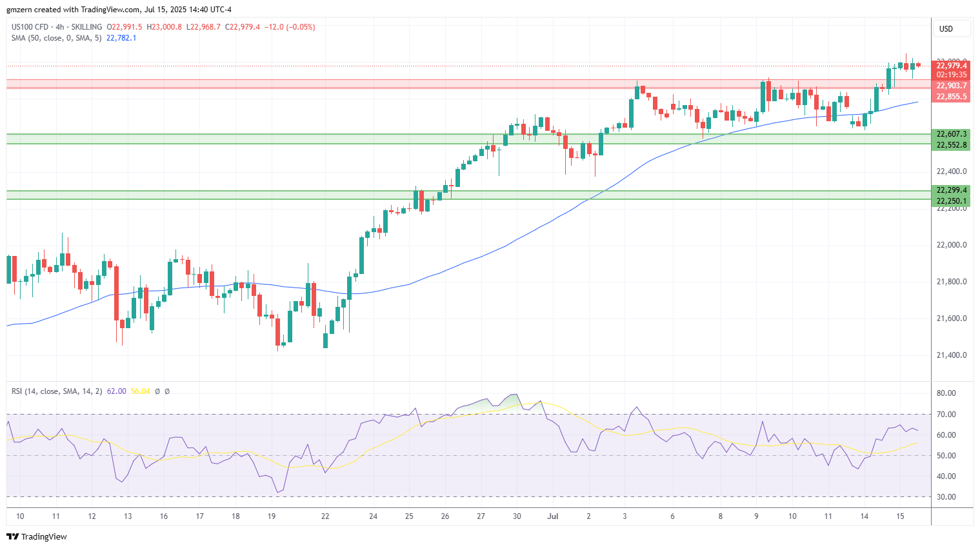Click the change value −12.0 (−0.05%)
The width and height of the screenshot is (980, 548).
click(x=290, y=27)
